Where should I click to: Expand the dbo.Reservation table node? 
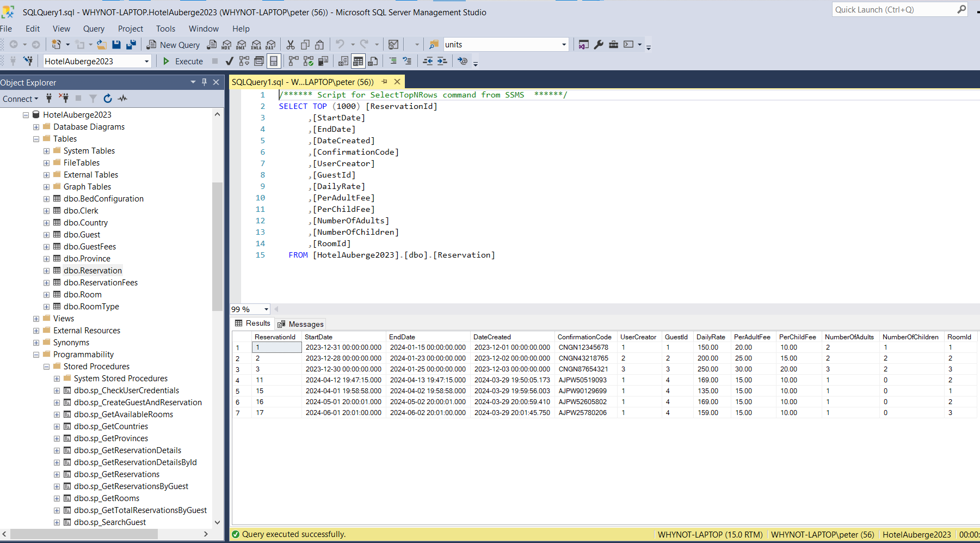click(x=46, y=271)
